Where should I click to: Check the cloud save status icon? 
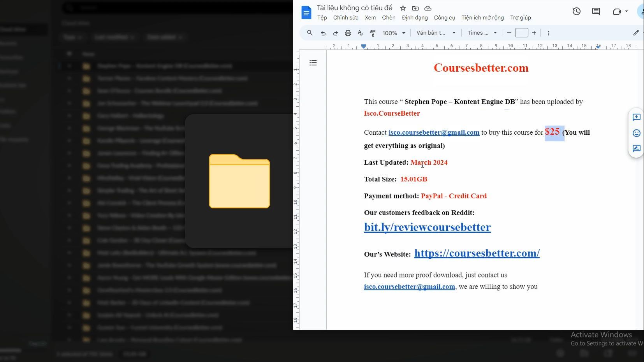428,8
